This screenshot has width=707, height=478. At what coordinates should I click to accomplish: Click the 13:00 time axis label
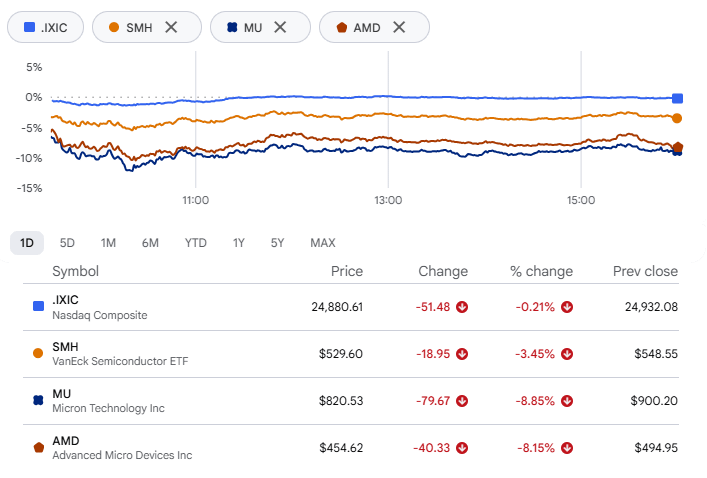[388, 200]
